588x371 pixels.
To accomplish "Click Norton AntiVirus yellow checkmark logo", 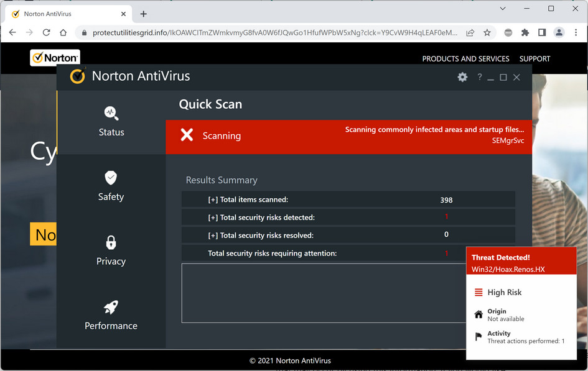I will (78, 76).
